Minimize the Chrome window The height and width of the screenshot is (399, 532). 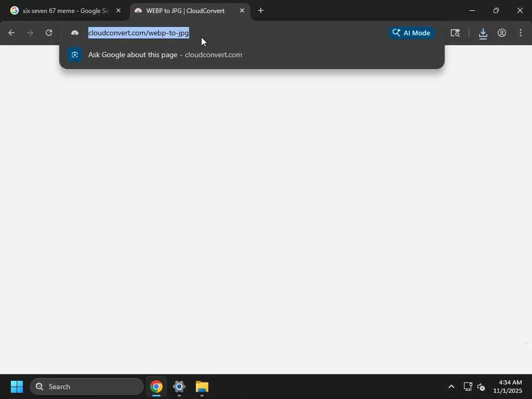point(472,10)
